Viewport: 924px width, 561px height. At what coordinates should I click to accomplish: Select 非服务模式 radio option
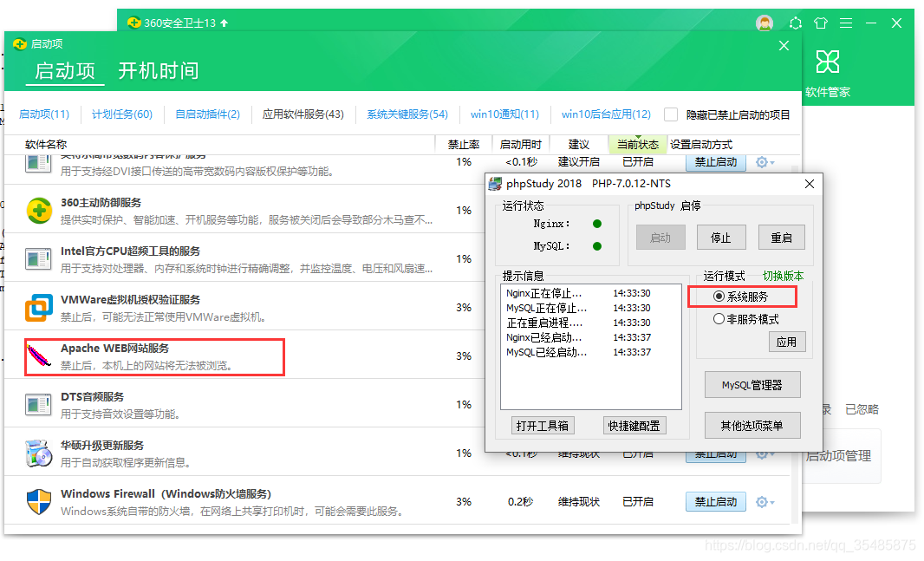[x=719, y=319]
